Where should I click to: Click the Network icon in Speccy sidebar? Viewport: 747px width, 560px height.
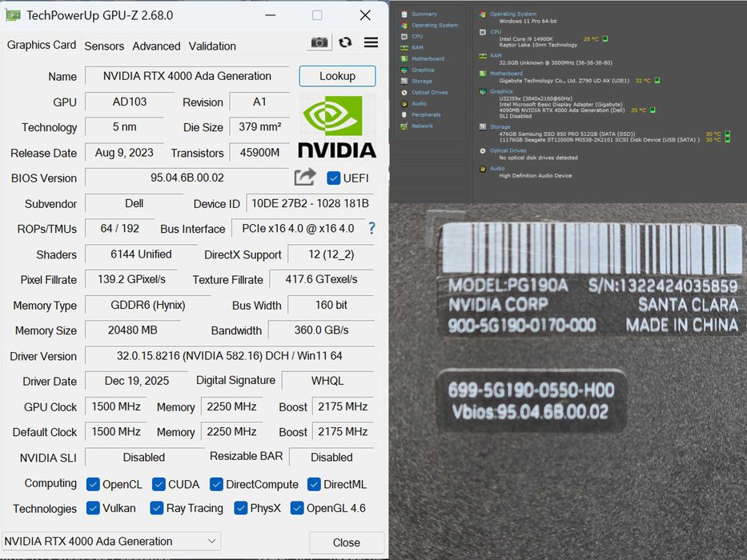404,126
